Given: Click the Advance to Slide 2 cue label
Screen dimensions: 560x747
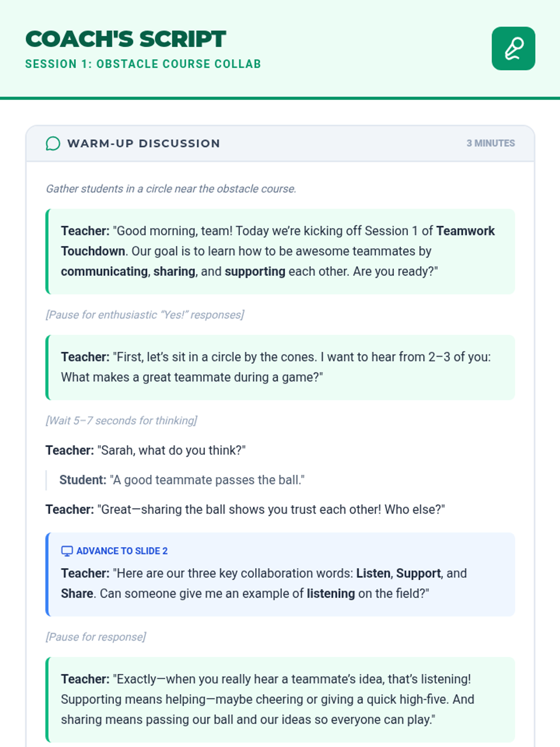Looking at the screenshot, I should 122,551.
